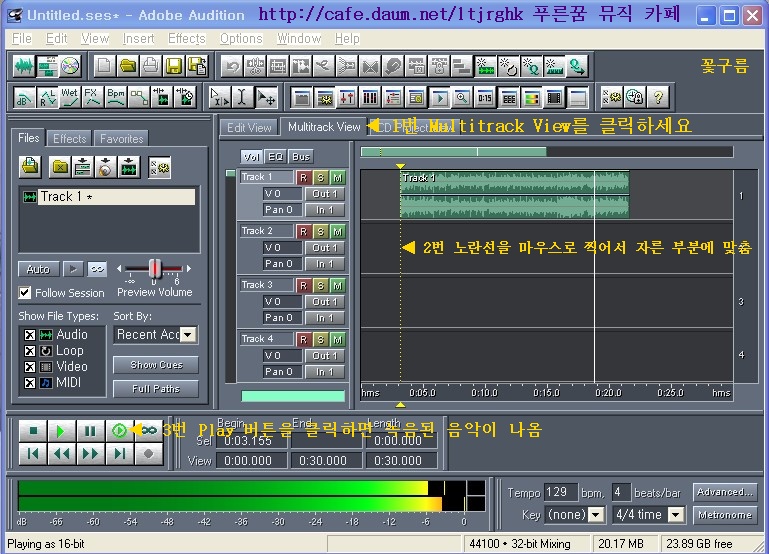Untick the Audio file type checkbox

pyautogui.click(x=29, y=335)
